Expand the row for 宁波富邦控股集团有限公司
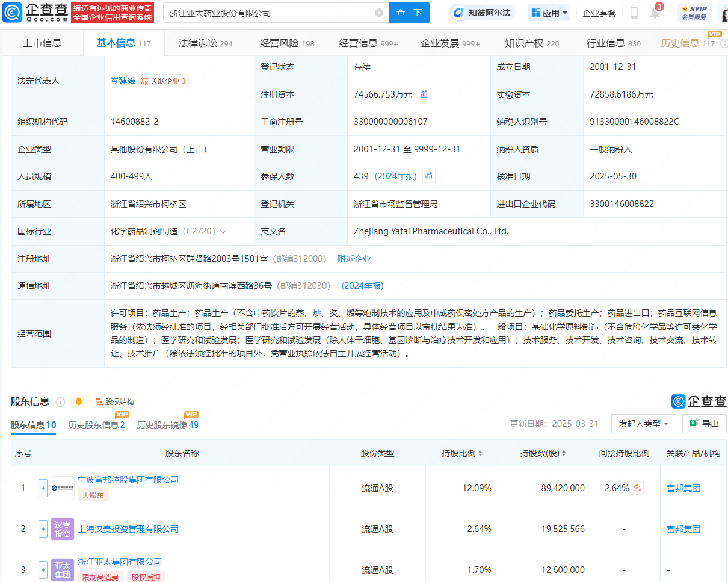The width and height of the screenshot is (728, 582). pyautogui.click(x=43, y=488)
